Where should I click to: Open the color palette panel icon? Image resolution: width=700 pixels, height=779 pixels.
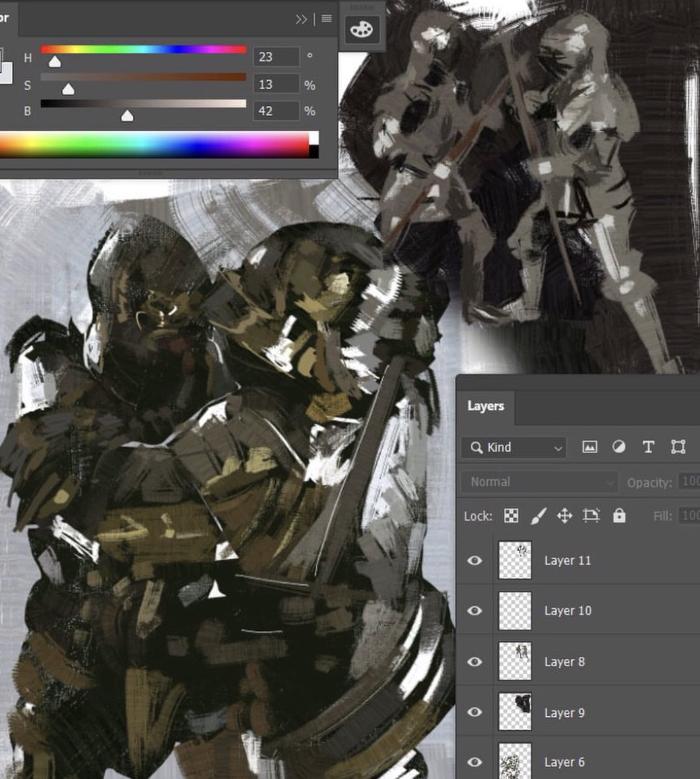362,30
